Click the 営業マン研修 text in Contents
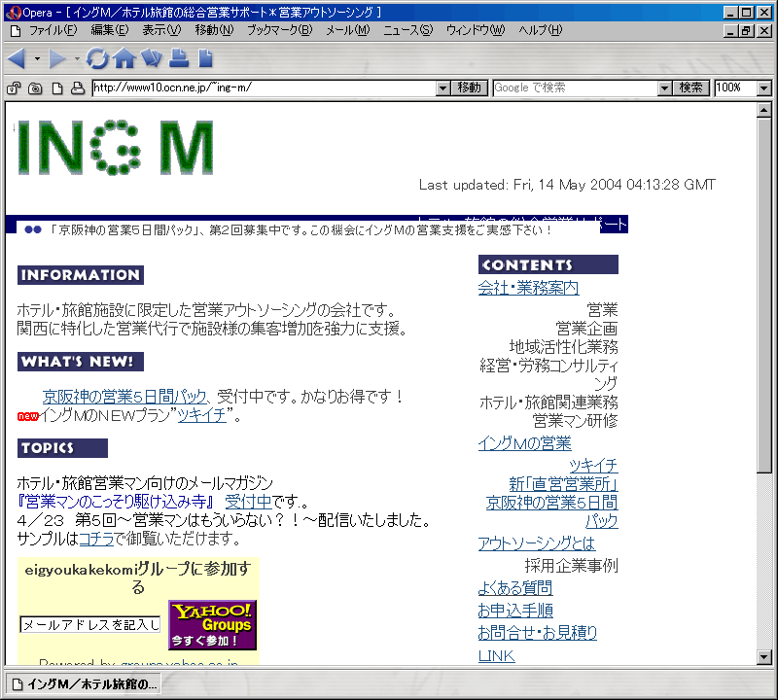 point(575,421)
